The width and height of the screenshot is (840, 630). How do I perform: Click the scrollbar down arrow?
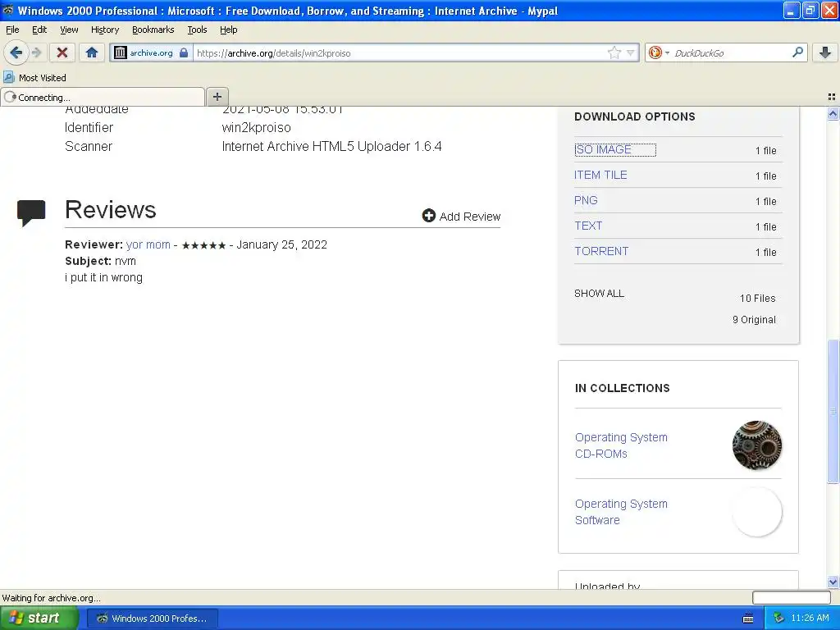(833, 582)
